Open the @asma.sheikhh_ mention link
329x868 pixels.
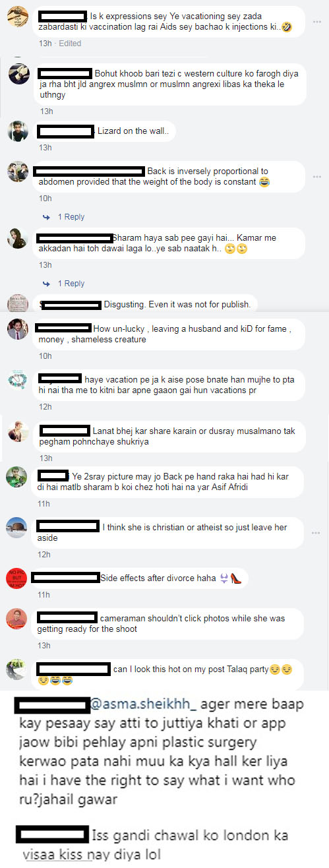click(141, 704)
